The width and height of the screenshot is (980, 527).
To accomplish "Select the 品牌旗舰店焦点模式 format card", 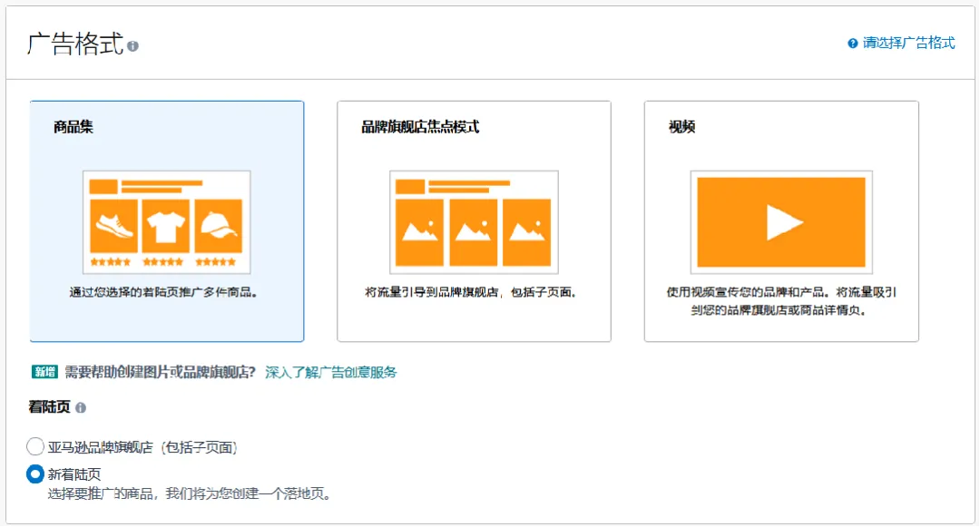I will [x=474, y=221].
